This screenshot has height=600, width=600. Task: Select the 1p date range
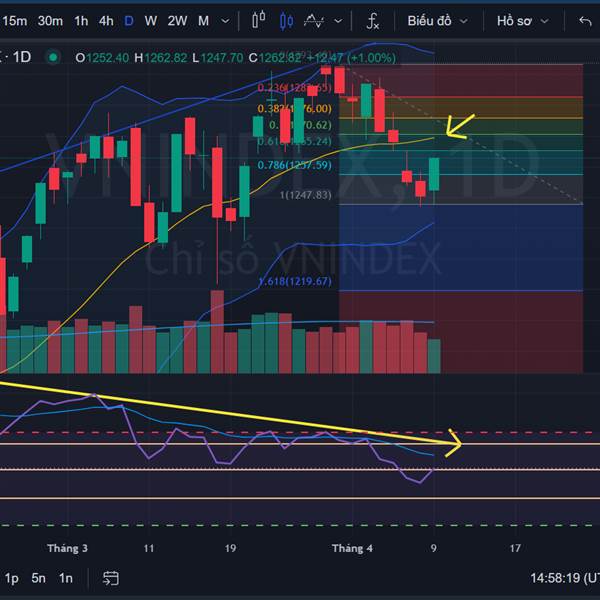click(11, 578)
